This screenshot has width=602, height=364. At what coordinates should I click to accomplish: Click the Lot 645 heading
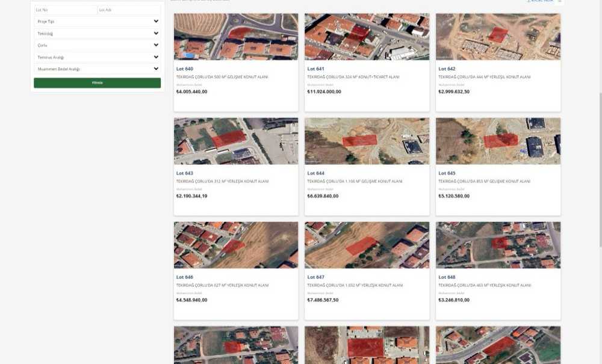(447, 173)
